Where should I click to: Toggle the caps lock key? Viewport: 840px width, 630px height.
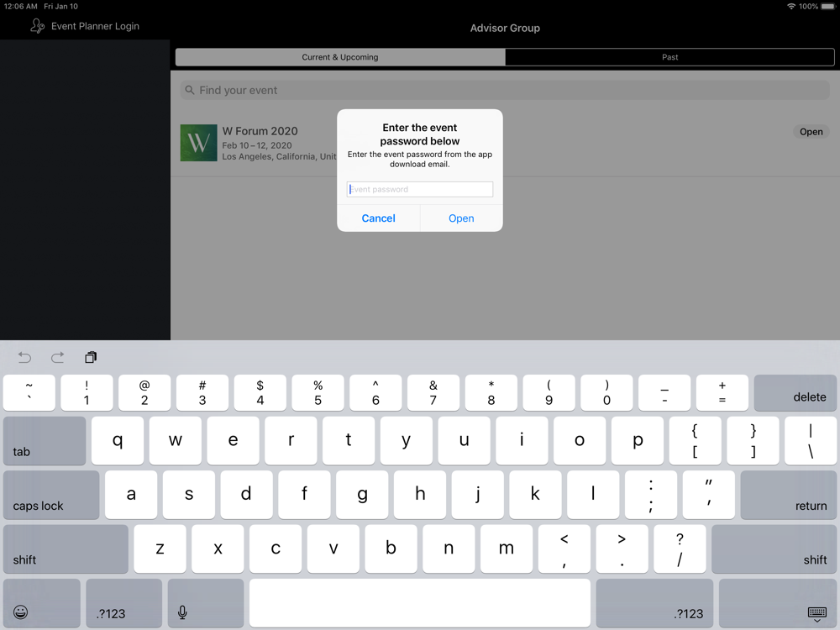coord(51,495)
